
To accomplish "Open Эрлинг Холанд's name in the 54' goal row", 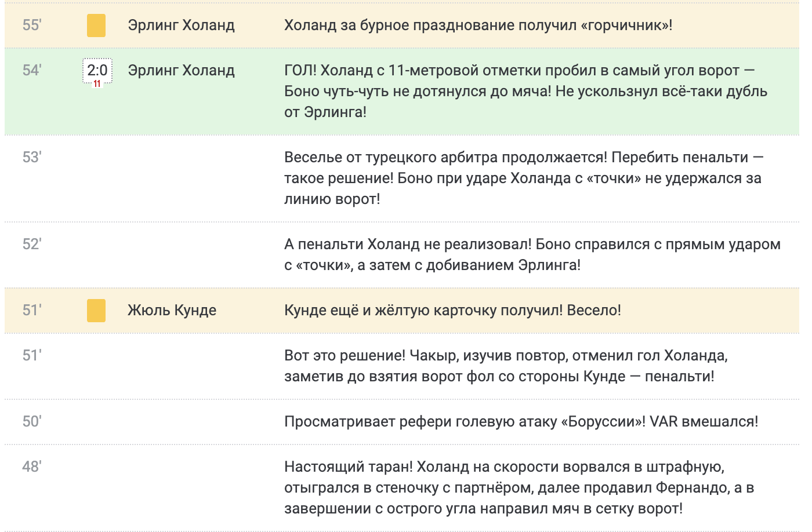I will (181, 71).
